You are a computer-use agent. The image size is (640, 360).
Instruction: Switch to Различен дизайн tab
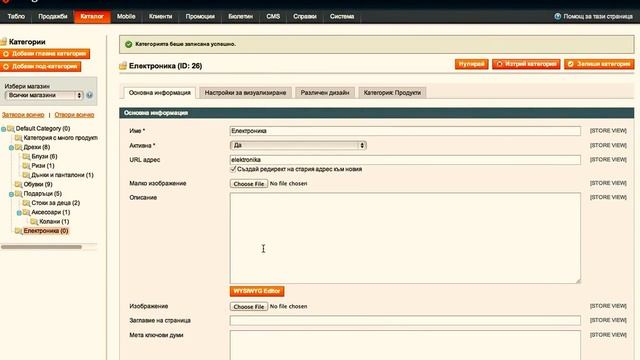click(325, 93)
